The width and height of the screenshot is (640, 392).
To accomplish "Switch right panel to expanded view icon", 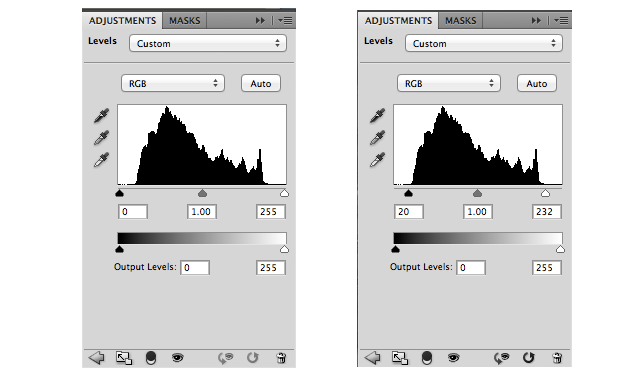I will pyautogui.click(x=400, y=358).
